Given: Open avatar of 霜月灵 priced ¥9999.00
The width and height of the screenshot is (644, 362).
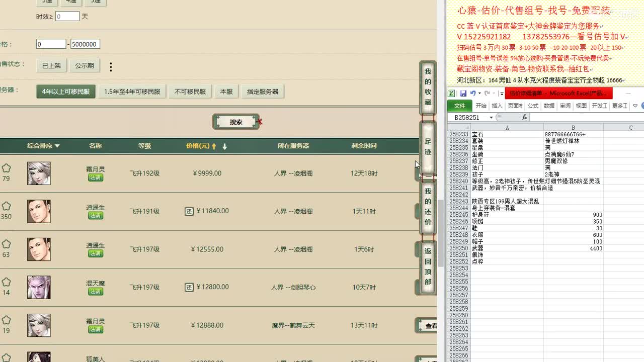Looking at the screenshot, I should 39,173.
